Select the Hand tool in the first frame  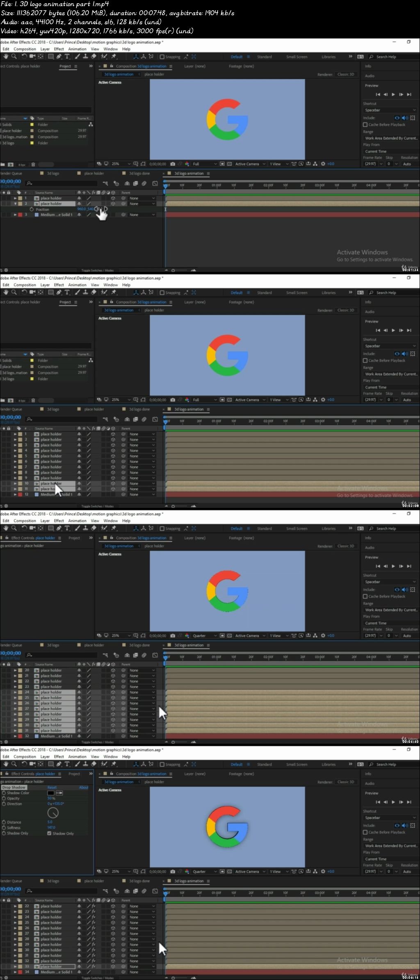coord(6,57)
